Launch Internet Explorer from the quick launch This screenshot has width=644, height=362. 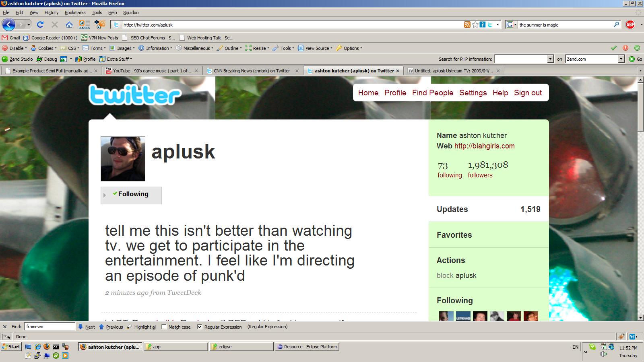[x=37, y=347]
